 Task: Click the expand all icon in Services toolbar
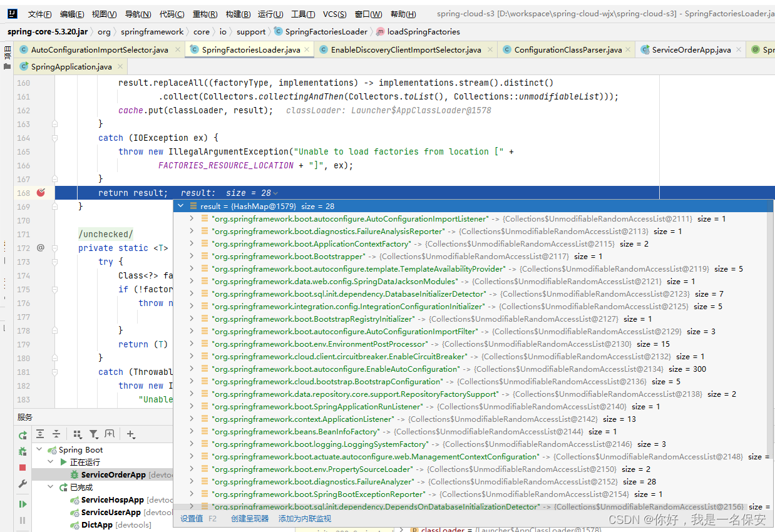coord(40,434)
